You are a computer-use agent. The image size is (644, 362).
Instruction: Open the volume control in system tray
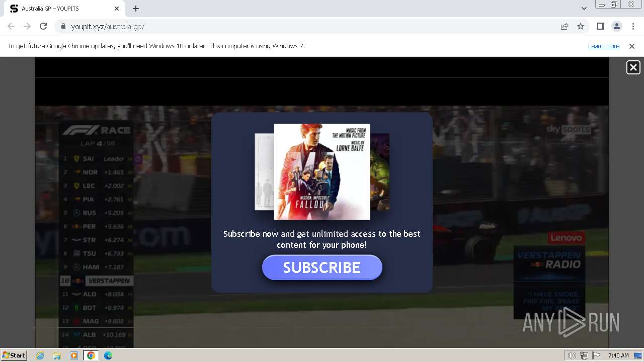(x=572, y=355)
